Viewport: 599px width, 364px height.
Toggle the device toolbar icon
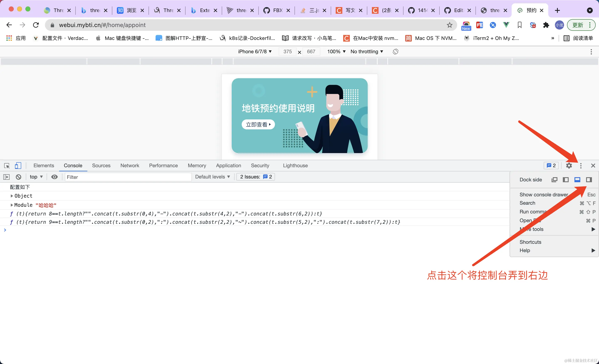click(x=18, y=166)
